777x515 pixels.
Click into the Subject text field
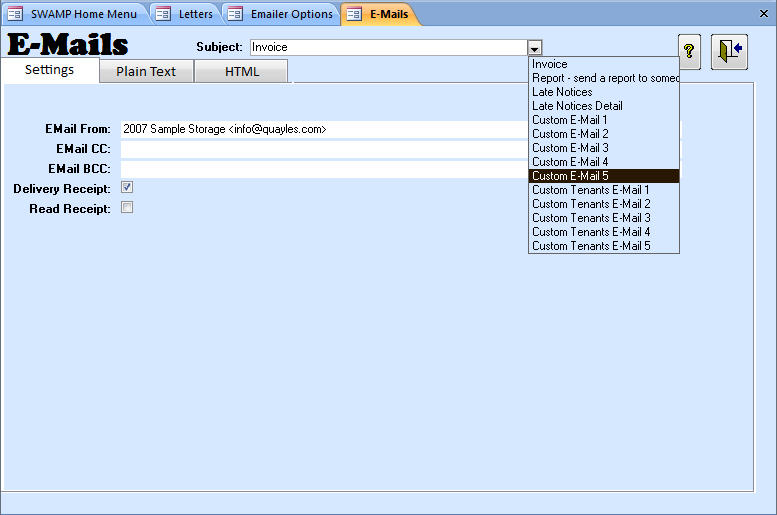[x=389, y=48]
